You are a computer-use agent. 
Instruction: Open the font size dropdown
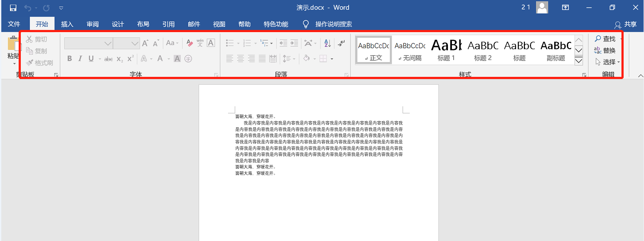[135, 43]
